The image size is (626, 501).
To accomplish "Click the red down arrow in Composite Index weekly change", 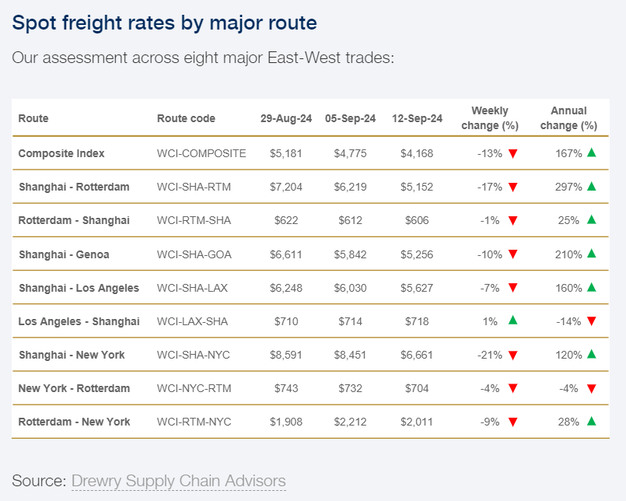I will 512,153.
